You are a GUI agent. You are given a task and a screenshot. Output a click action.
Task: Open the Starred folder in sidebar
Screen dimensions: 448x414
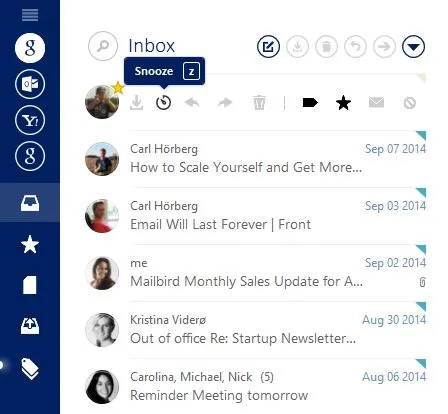pos(30,244)
